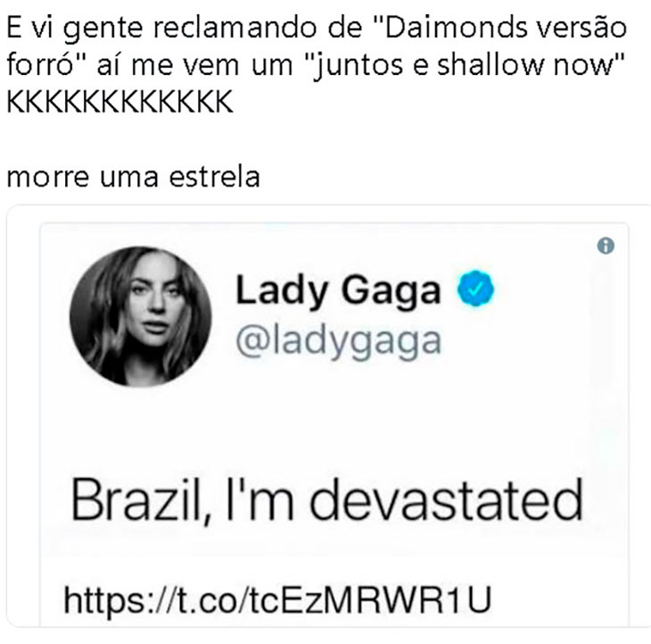Click the quoted phrase "juntos e shallow now"
This screenshot has width=651, height=644.
click(465, 65)
